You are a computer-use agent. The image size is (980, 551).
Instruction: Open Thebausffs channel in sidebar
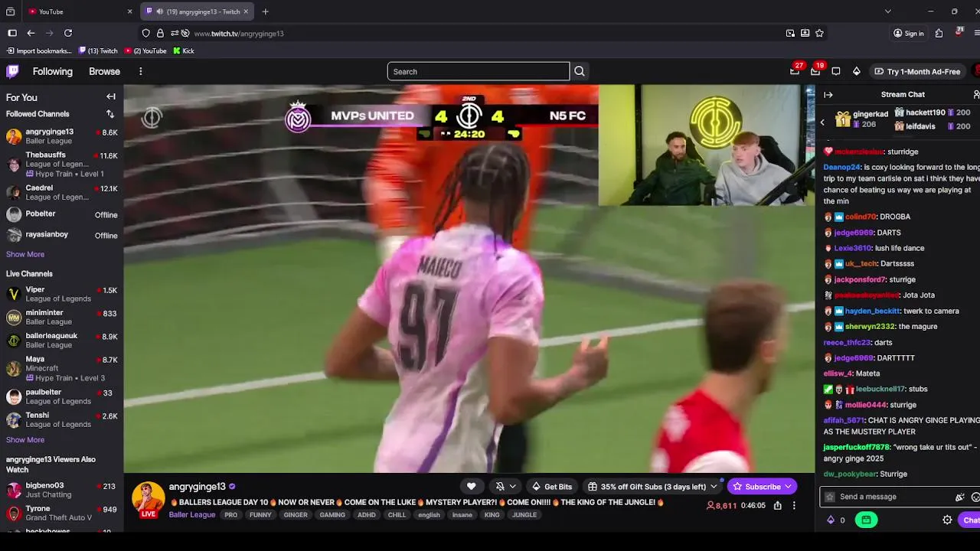61,164
